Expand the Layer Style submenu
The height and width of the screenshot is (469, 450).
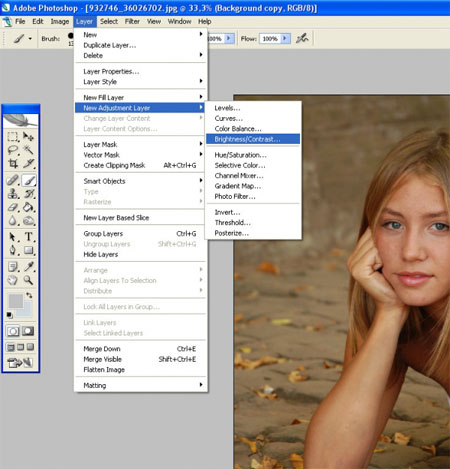point(141,82)
